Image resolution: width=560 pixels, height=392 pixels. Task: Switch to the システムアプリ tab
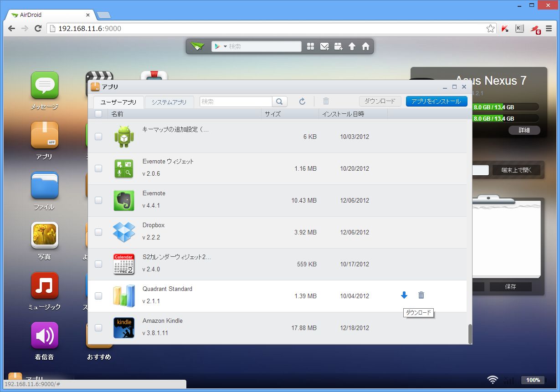[x=169, y=102]
